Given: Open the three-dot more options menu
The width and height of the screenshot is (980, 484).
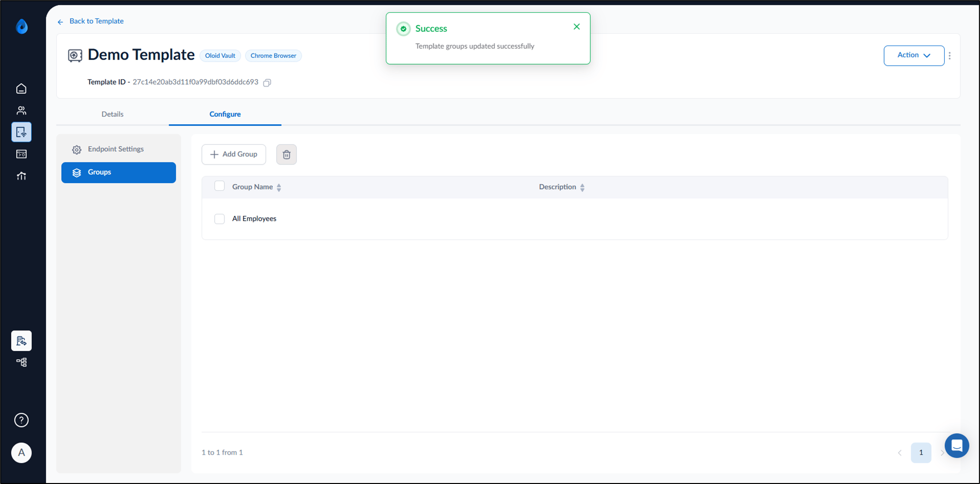Looking at the screenshot, I should click(x=950, y=56).
